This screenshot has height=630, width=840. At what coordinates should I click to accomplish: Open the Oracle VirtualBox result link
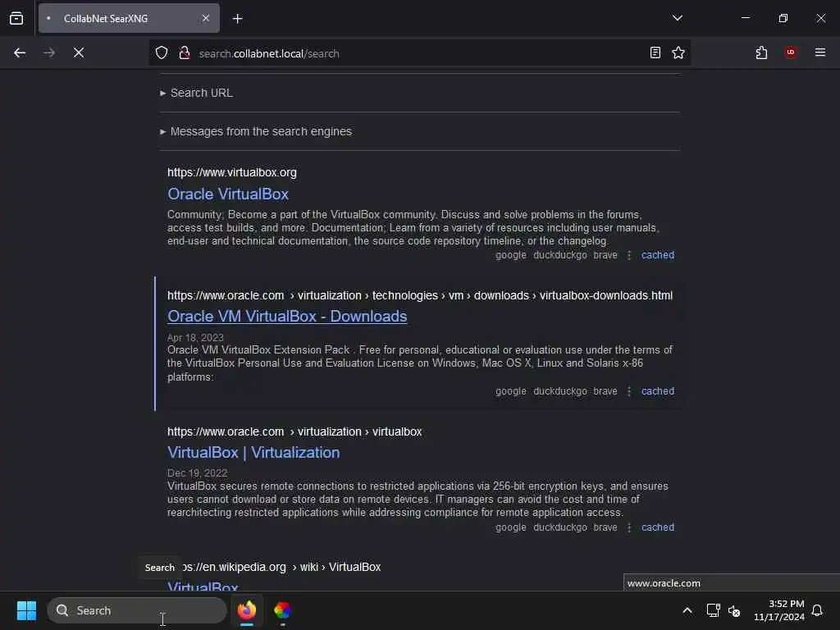228,194
